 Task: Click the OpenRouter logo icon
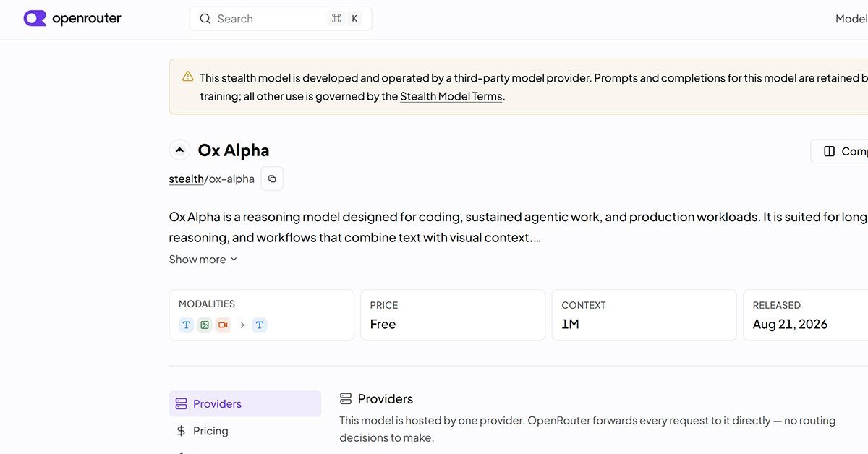35,18
